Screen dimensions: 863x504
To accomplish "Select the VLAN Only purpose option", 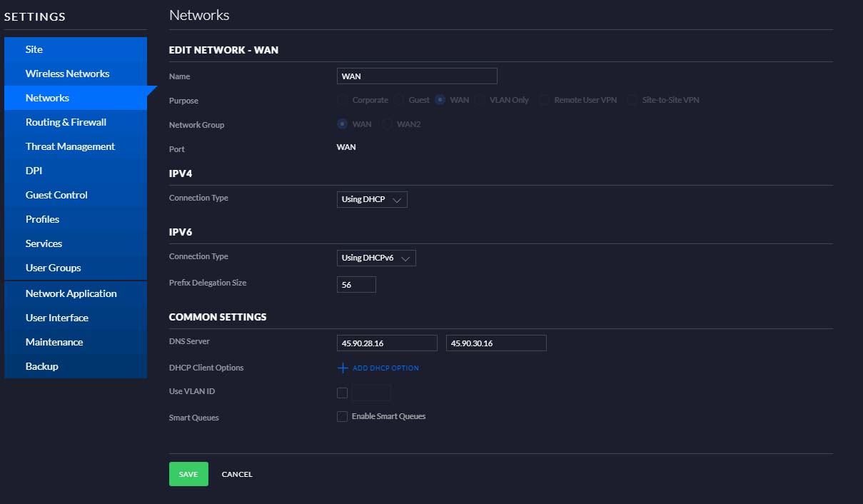I will [480, 100].
